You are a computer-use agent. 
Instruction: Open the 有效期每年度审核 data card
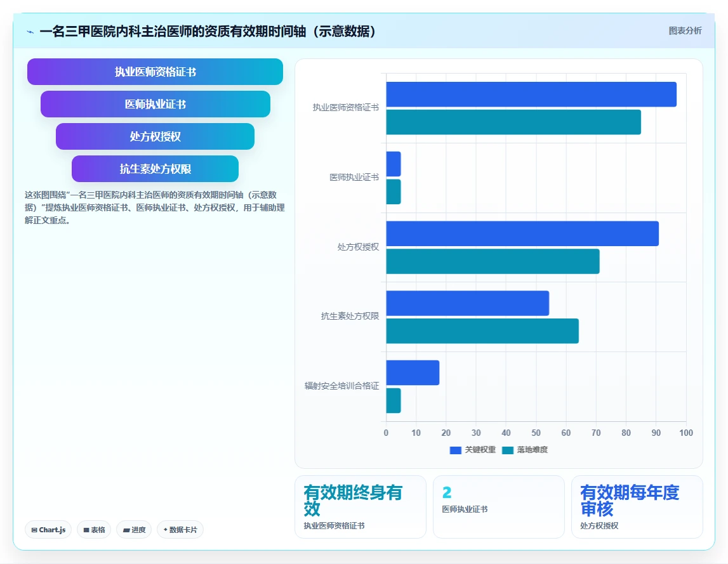(637, 507)
